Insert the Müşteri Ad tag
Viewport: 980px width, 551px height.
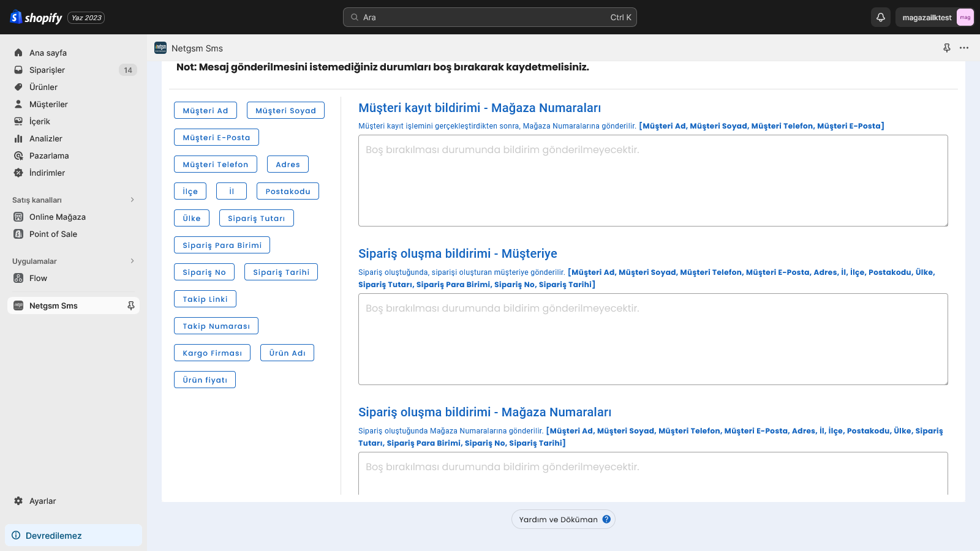point(205,110)
